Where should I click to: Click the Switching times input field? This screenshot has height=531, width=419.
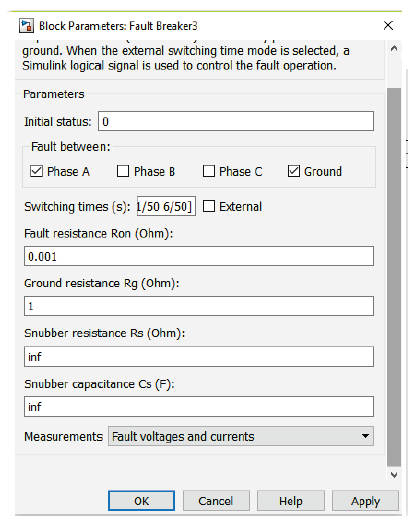click(x=166, y=206)
